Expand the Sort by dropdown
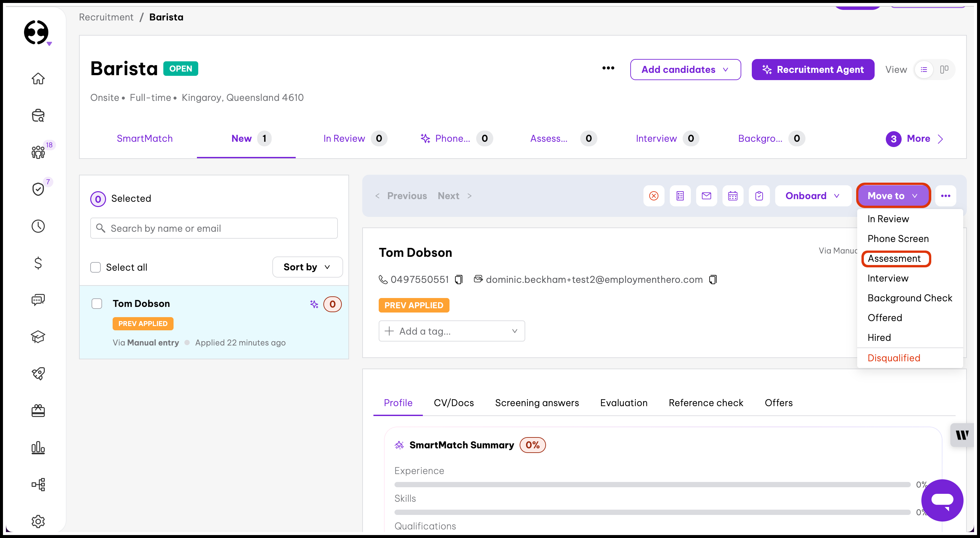 tap(307, 267)
